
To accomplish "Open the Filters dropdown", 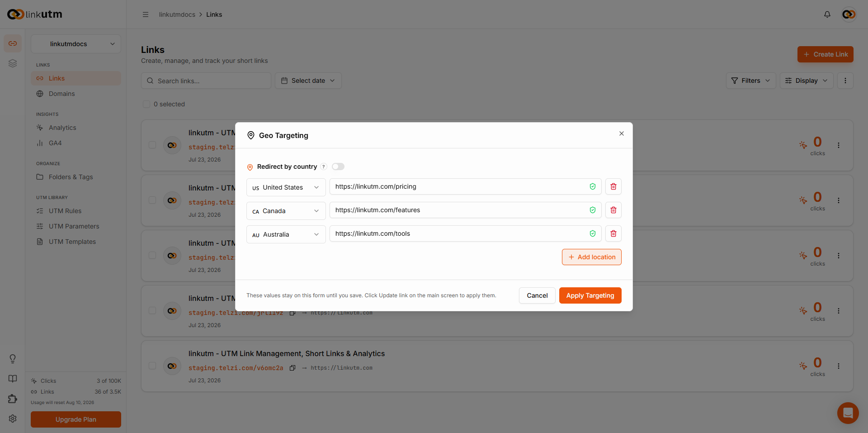I will (x=751, y=81).
